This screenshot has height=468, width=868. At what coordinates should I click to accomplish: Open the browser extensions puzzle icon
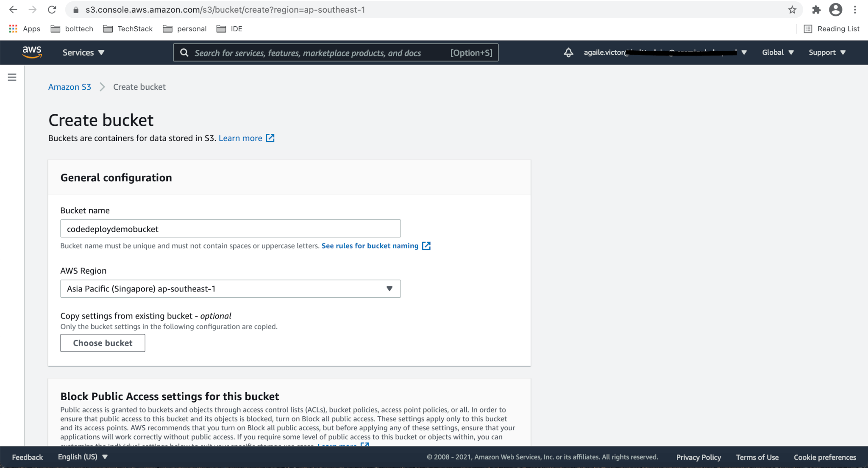point(816,10)
